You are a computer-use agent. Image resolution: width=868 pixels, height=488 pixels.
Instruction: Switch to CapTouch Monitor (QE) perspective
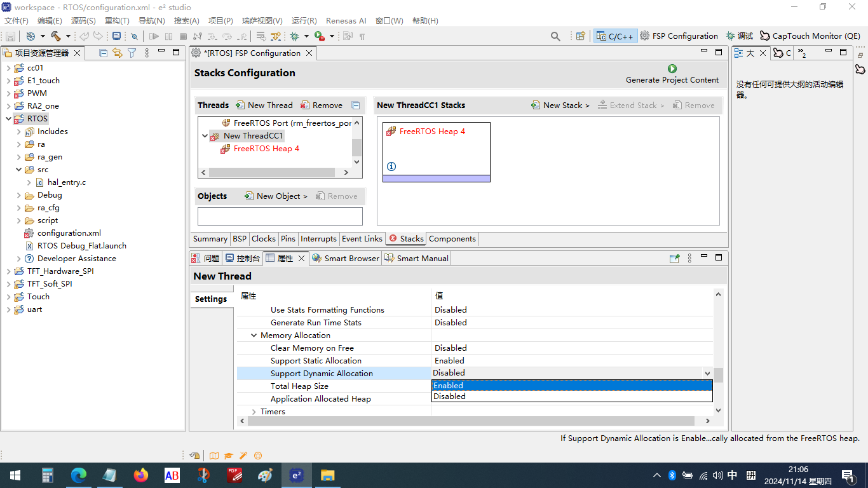point(810,36)
